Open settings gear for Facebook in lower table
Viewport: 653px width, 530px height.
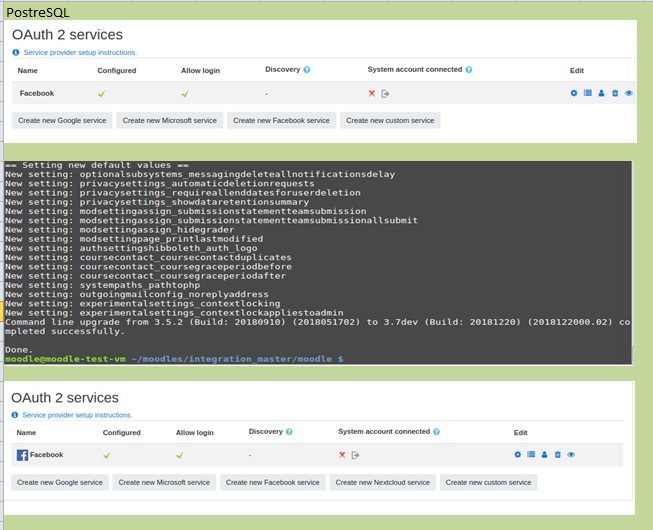click(x=518, y=455)
